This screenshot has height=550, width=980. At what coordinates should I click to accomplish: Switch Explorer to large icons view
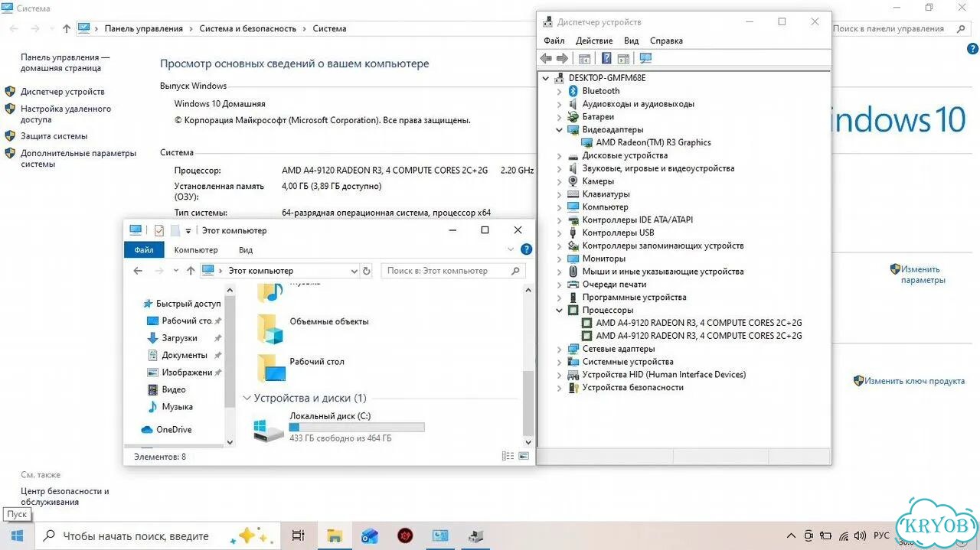tap(524, 456)
